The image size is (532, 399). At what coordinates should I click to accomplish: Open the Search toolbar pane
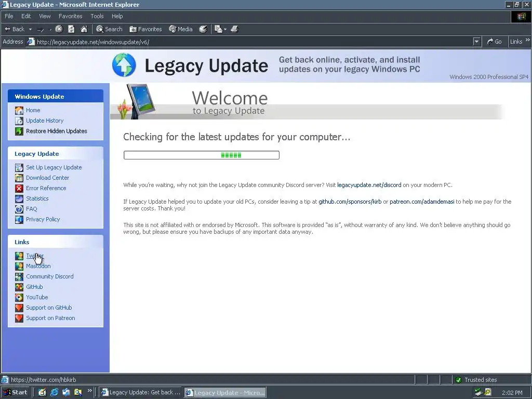click(109, 29)
